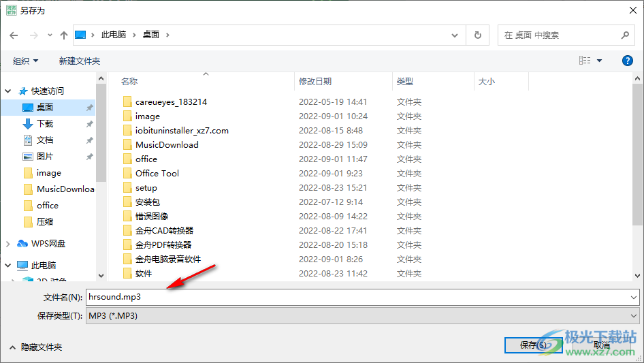Expand the address bar path history

tap(455, 35)
